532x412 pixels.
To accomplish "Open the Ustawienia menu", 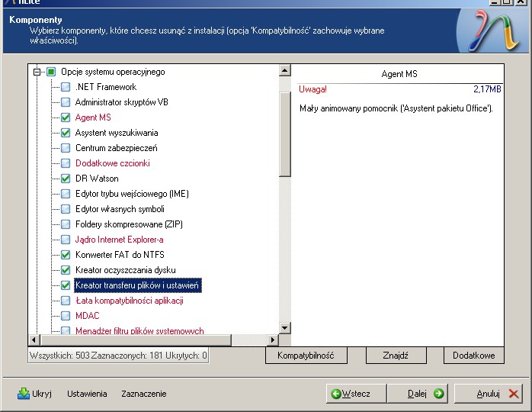I will coord(87,394).
